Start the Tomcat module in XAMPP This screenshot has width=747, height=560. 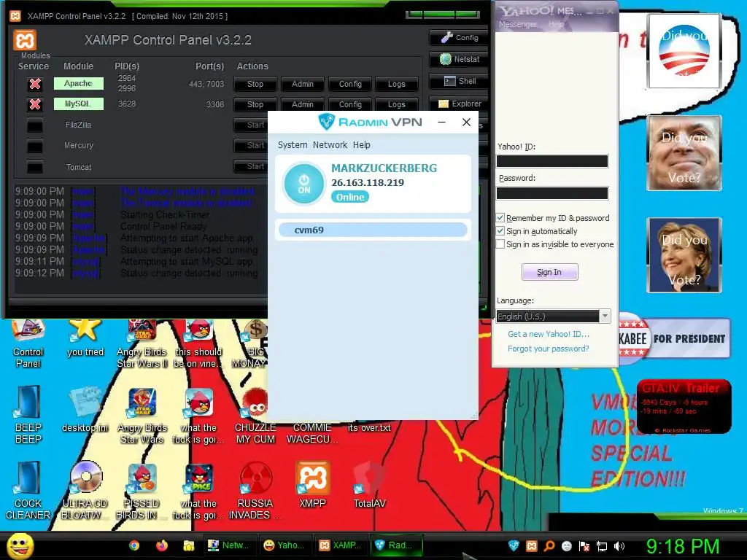click(251, 167)
